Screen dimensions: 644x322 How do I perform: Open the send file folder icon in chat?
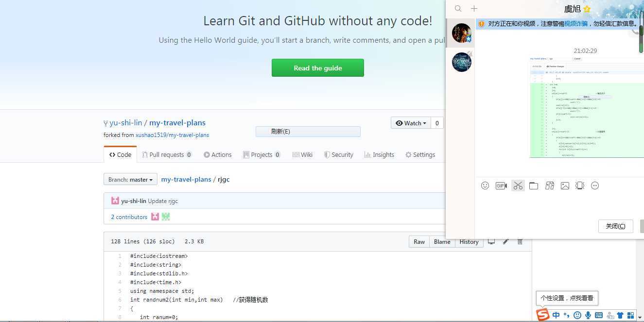click(x=534, y=186)
